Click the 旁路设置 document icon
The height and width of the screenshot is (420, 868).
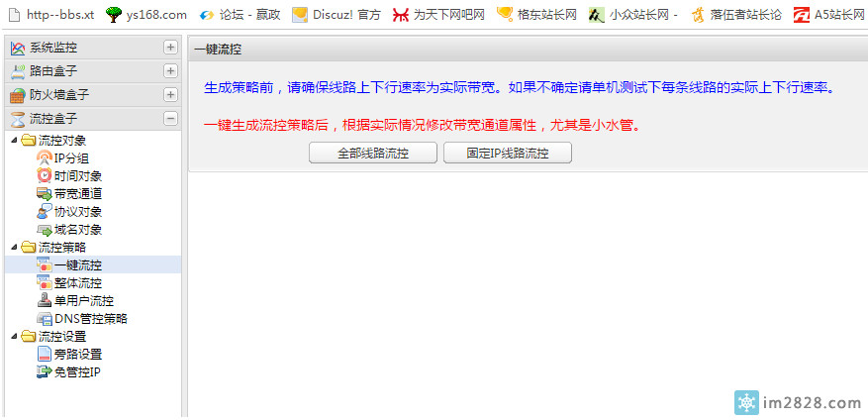point(45,354)
